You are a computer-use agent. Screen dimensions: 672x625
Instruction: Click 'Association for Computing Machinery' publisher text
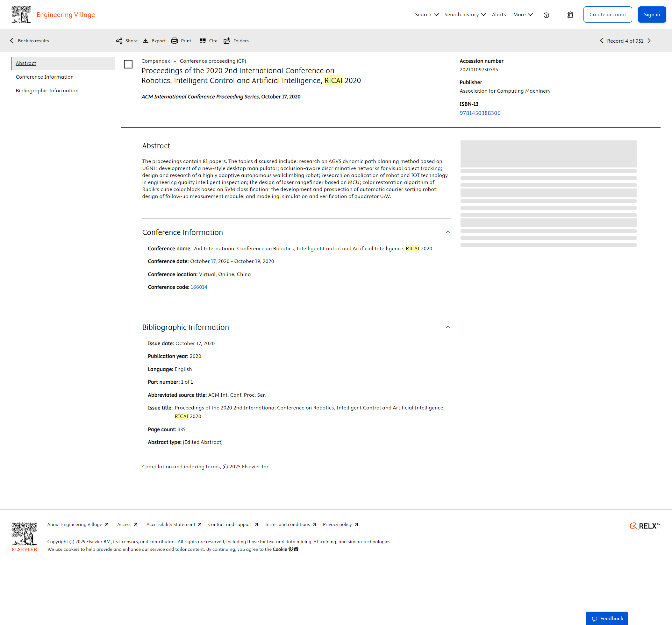click(505, 91)
